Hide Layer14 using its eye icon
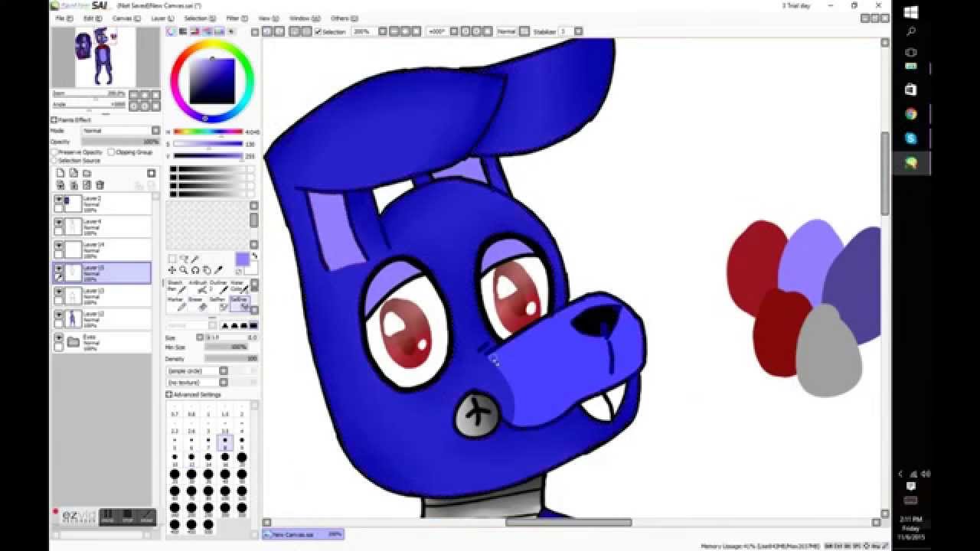The image size is (980, 551). 59,246
